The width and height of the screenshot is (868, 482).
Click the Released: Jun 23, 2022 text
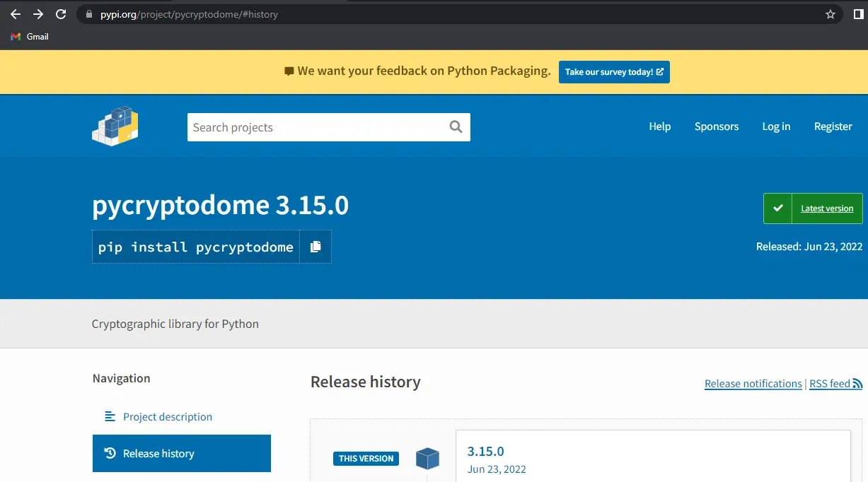point(809,247)
